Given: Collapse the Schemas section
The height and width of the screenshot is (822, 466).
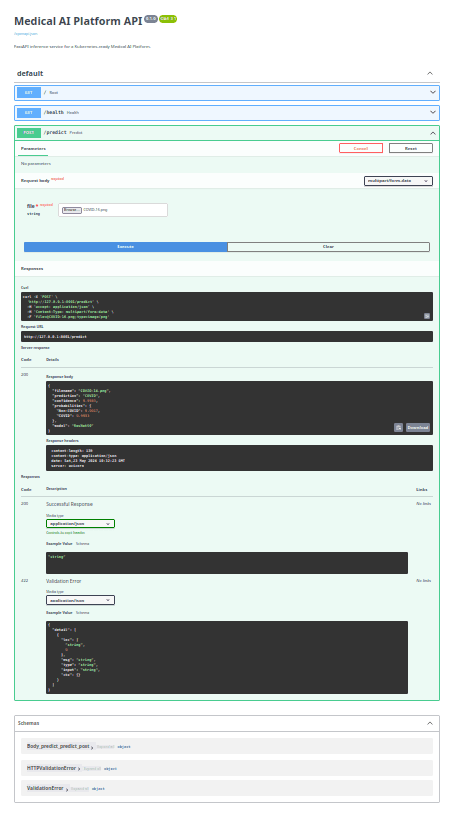Looking at the screenshot, I should tap(430, 723).
